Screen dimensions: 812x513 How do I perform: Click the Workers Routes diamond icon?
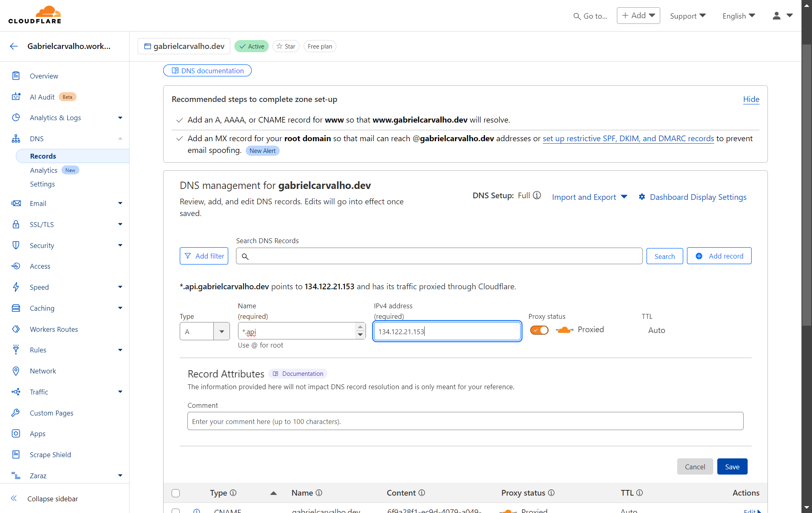16,329
